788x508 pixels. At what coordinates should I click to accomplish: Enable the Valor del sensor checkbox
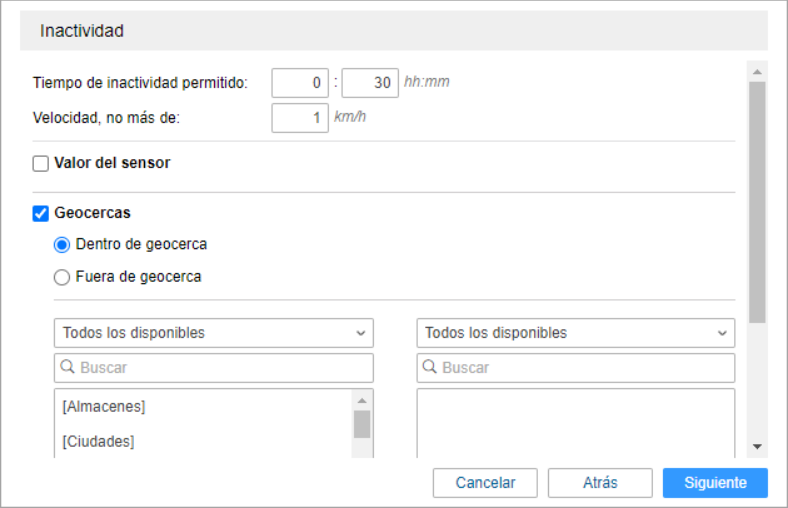click(x=41, y=163)
